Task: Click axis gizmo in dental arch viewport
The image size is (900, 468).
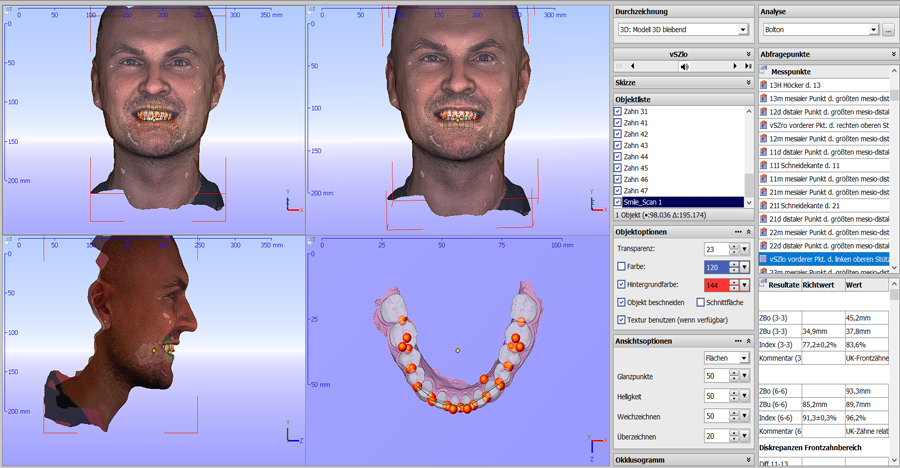Action: coord(597,448)
